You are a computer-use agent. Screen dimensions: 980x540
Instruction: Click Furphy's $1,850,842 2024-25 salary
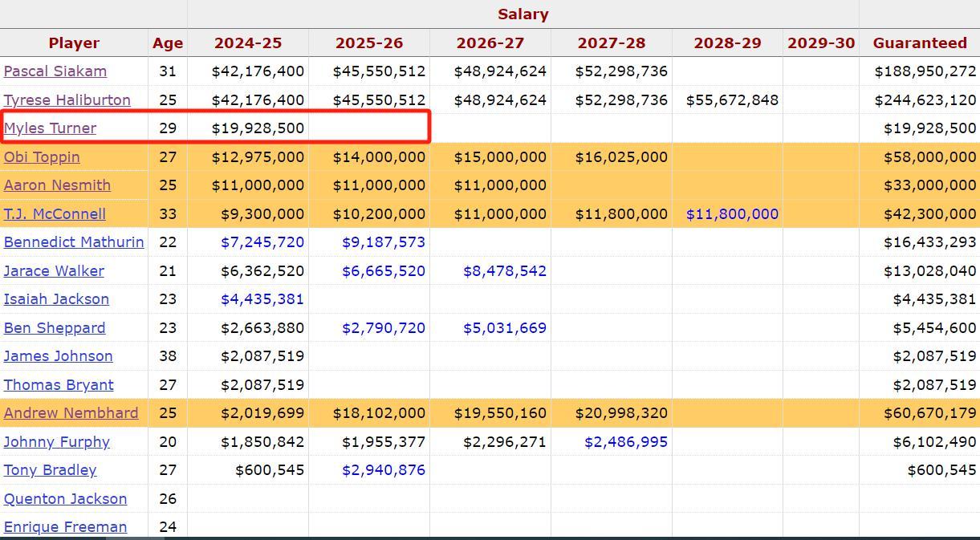pos(262,442)
